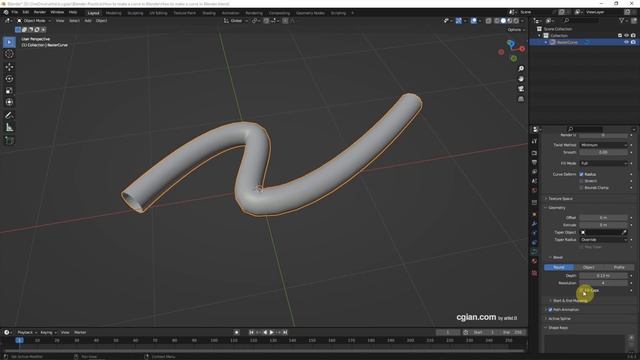Open the Render menu

40,12
